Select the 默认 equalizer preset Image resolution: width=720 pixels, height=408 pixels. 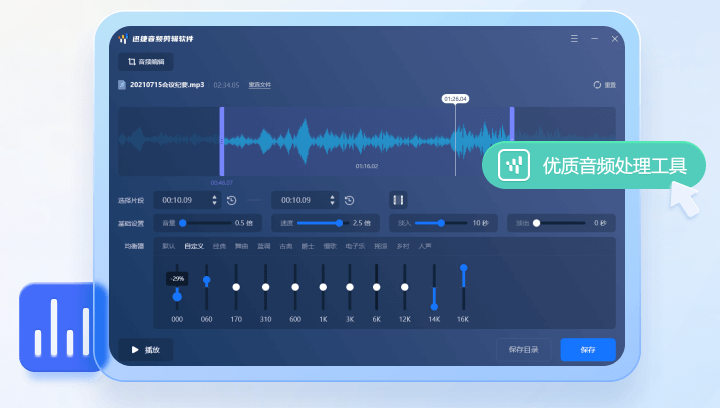pos(168,245)
